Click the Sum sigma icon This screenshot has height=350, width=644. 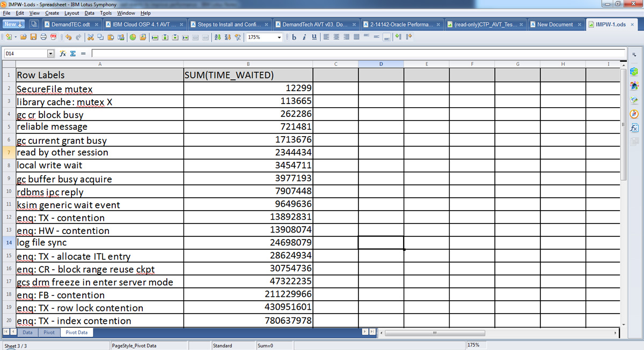point(72,54)
